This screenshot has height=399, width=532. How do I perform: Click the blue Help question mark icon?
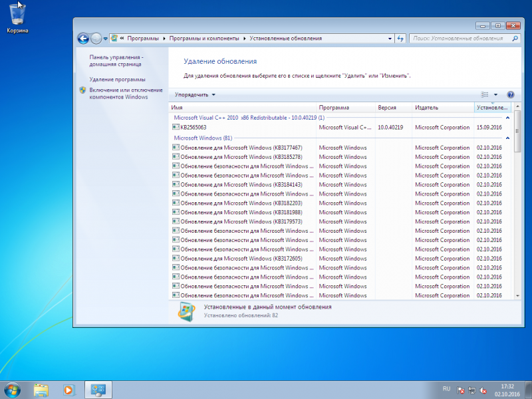[511, 94]
